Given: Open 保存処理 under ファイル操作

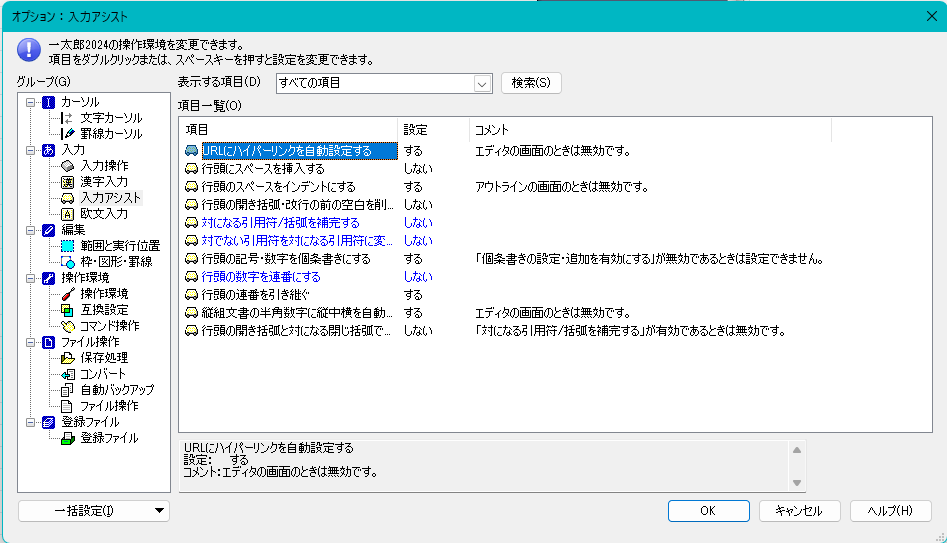Looking at the screenshot, I should [x=103, y=357].
